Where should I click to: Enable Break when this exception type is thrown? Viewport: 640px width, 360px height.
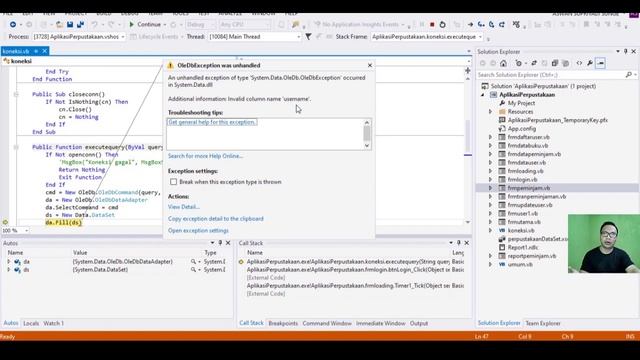click(173, 182)
